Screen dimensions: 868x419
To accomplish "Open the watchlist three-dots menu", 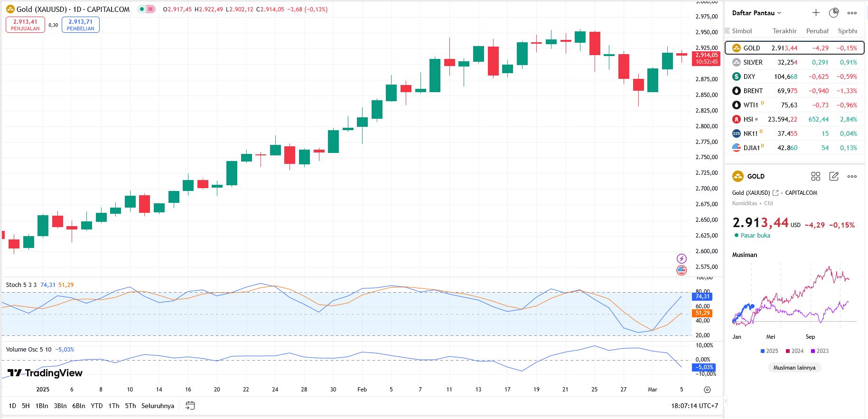I will tap(852, 13).
